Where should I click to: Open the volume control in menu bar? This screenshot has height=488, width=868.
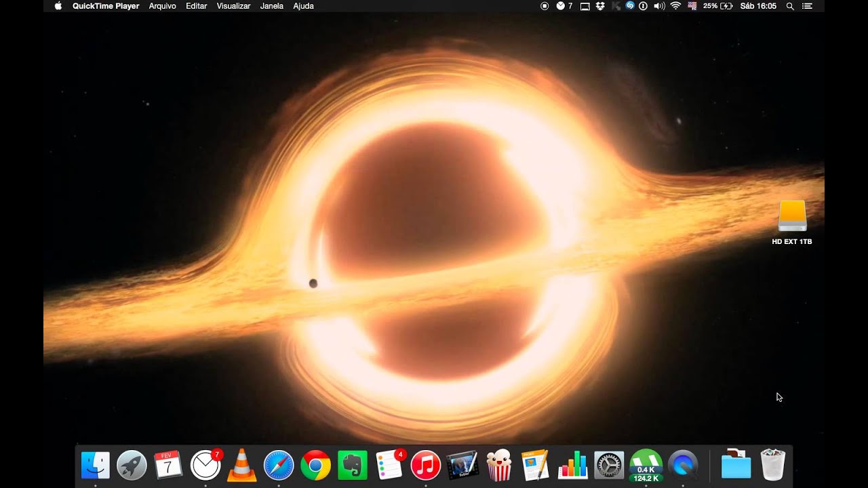click(659, 6)
